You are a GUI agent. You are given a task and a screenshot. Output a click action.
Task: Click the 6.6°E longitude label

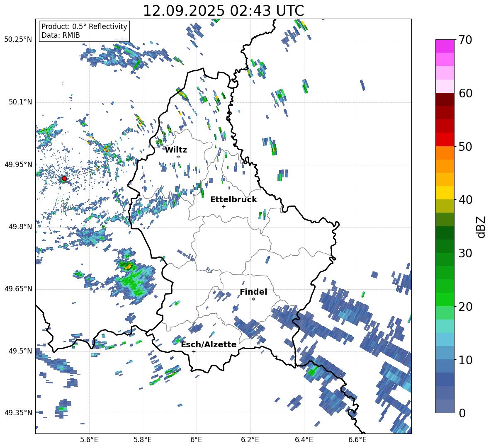357,440
